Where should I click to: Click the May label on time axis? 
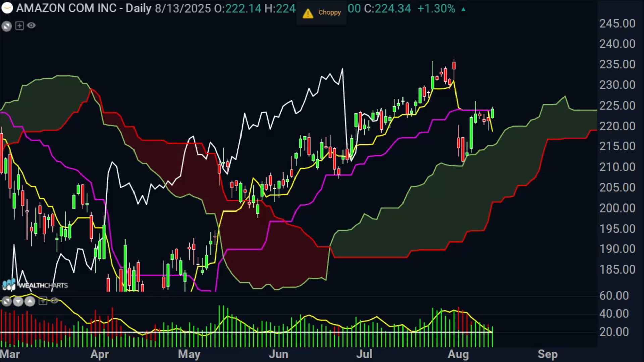[x=189, y=354]
